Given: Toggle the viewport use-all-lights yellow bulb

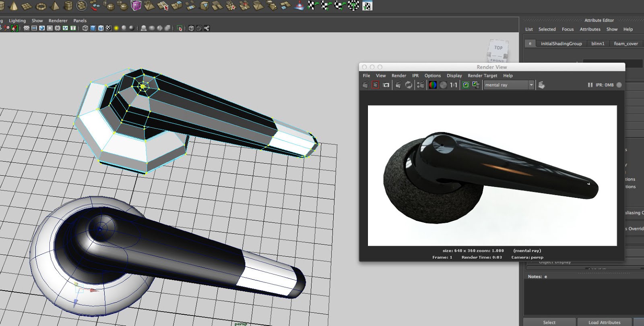Looking at the screenshot, I should click(116, 28).
